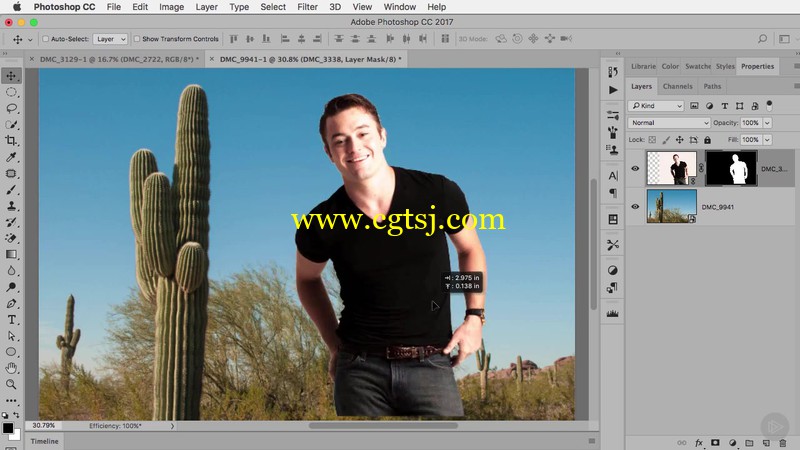Select the Elliptical Marquee tool
This screenshot has height=450, width=800.
tap(11, 92)
